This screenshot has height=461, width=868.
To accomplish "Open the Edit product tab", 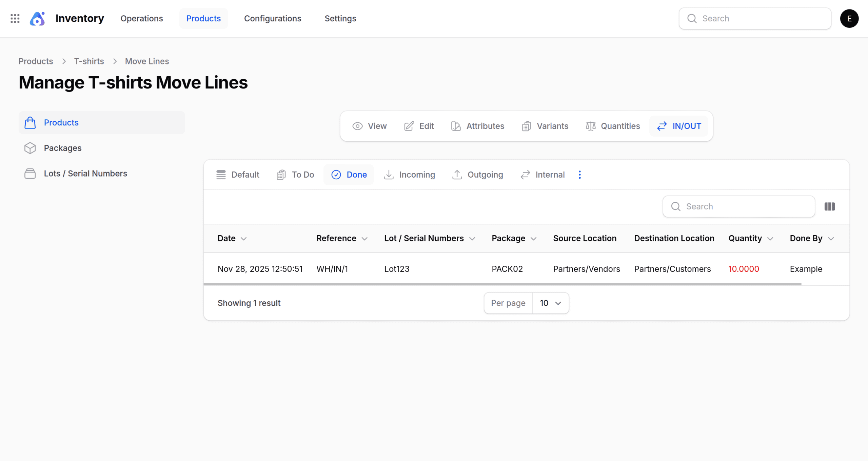I will click(x=419, y=126).
